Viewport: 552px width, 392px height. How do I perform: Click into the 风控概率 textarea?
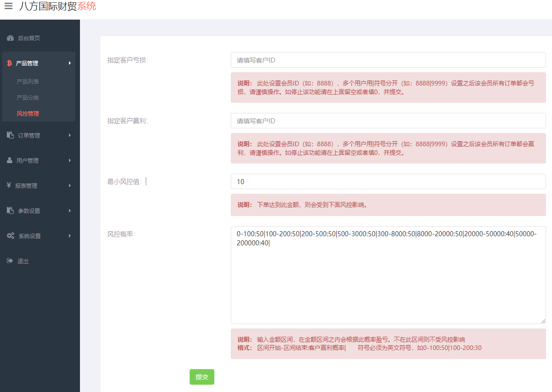pyautogui.click(x=388, y=283)
